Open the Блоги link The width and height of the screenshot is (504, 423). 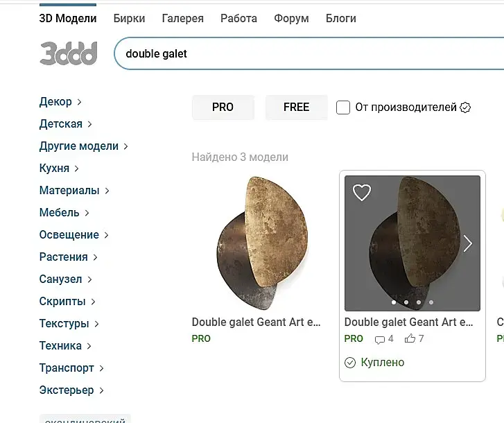tap(340, 19)
